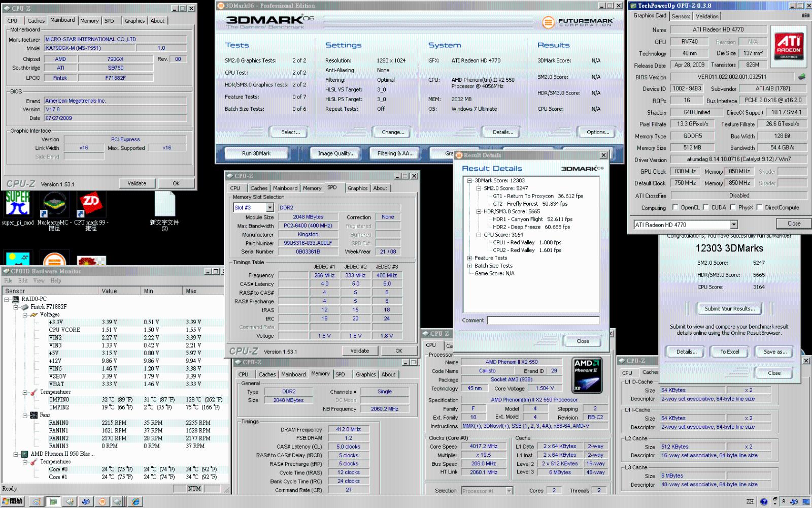
Task: Expand the Batch Size Tests node
Action: click(469, 266)
